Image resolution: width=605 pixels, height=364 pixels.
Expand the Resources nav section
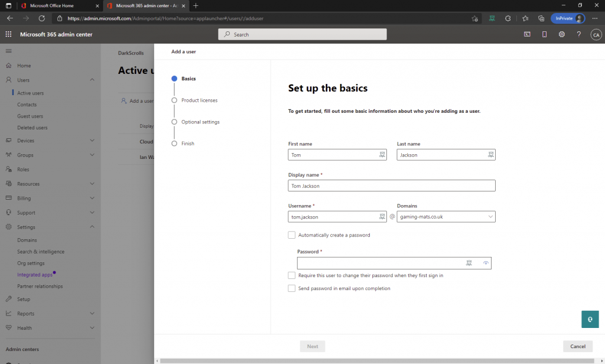[x=92, y=184]
